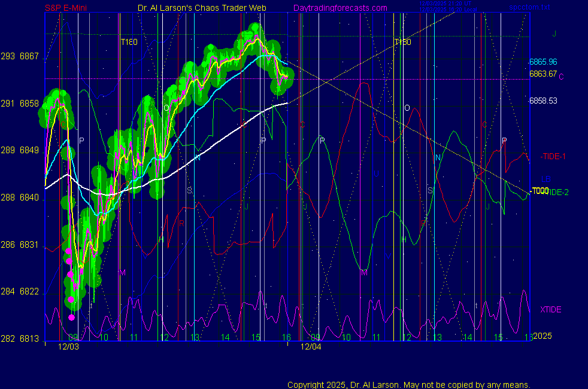Click the 12/03 date on time axis
Image resolution: width=588 pixels, height=389 pixels.
(68, 346)
